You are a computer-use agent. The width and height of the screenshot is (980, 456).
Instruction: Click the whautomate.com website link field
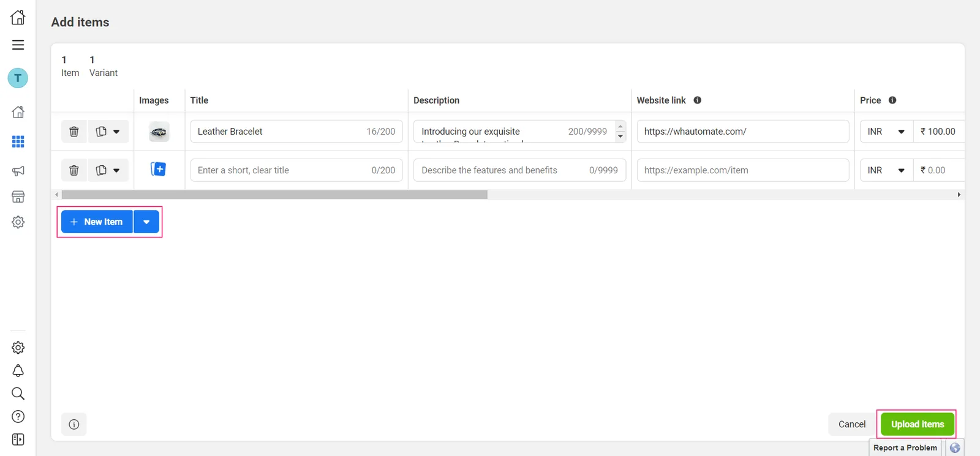click(743, 132)
